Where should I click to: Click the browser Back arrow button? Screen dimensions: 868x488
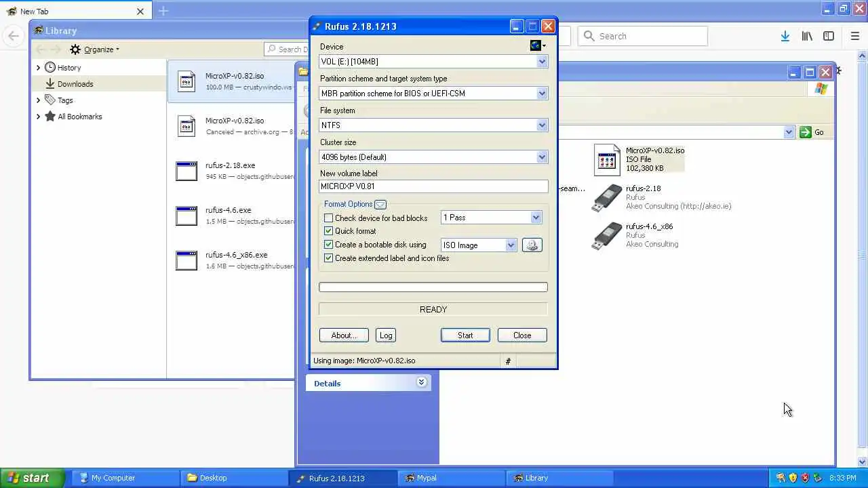[x=14, y=37]
